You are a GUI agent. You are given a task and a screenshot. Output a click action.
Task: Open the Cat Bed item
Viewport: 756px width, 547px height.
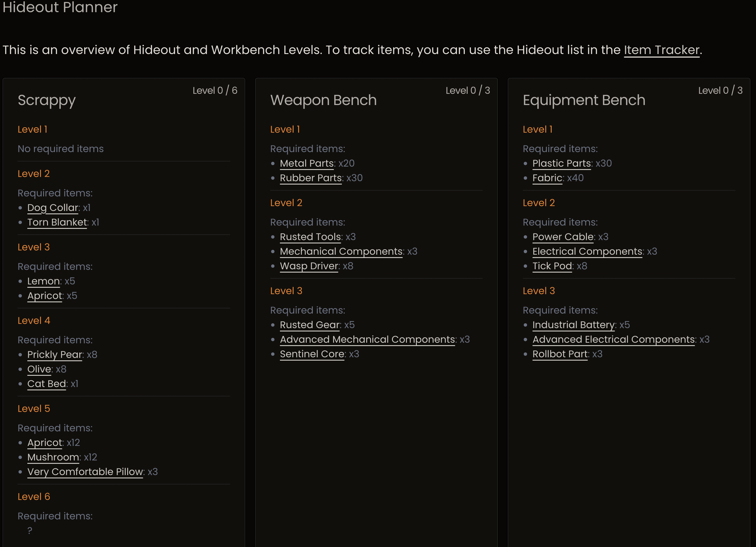[x=47, y=384]
